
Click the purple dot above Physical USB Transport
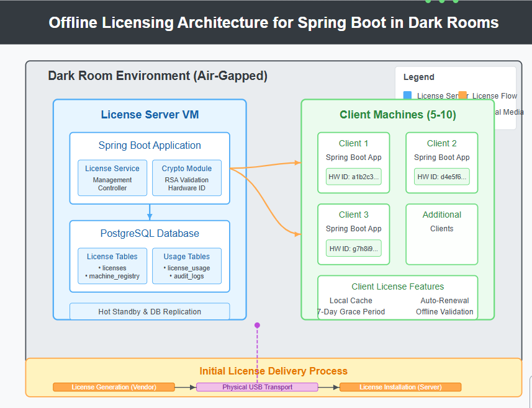pyautogui.click(x=257, y=324)
